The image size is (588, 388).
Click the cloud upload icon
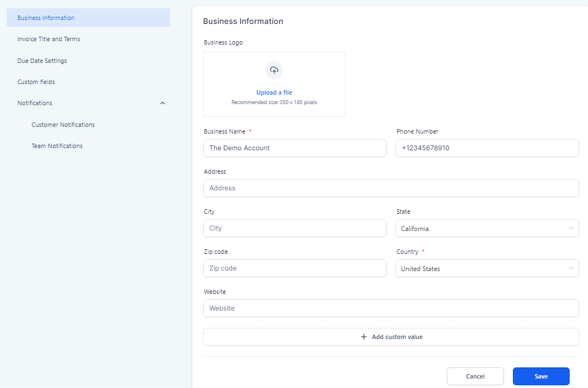[x=274, y=70]
